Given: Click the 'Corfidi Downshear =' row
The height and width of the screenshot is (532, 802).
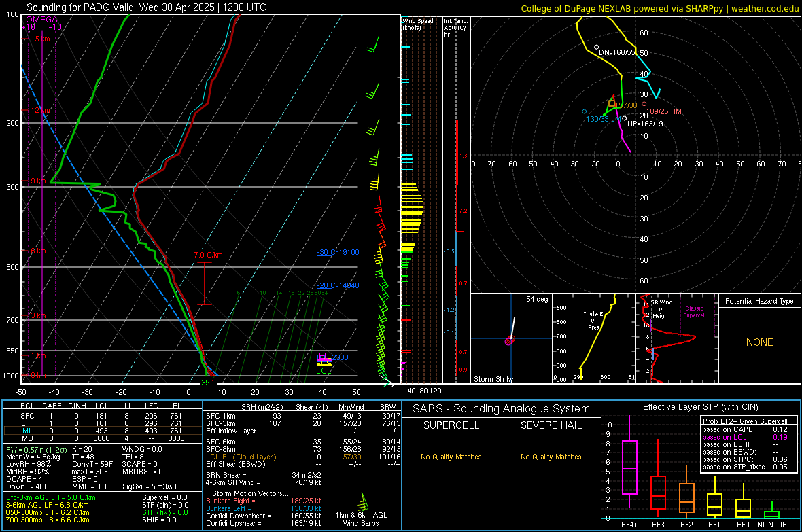Looking at the screenshot, I should point(264,516).
